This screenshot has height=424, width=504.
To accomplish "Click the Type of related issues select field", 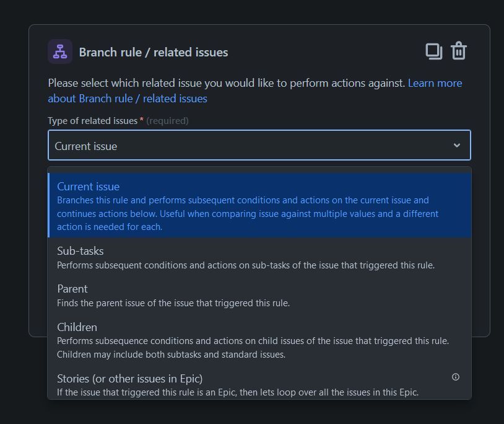I will click(x=259, y=145).
